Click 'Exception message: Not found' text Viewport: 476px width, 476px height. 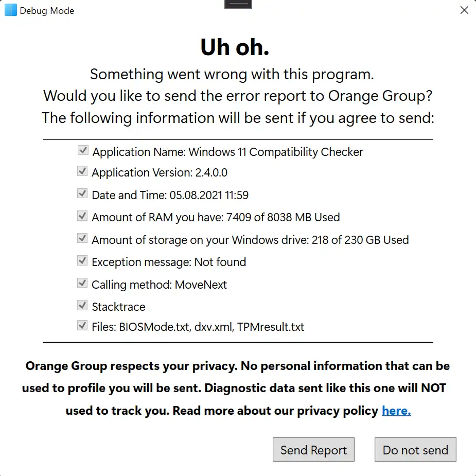pyautogui.click(x=169, y=262)
